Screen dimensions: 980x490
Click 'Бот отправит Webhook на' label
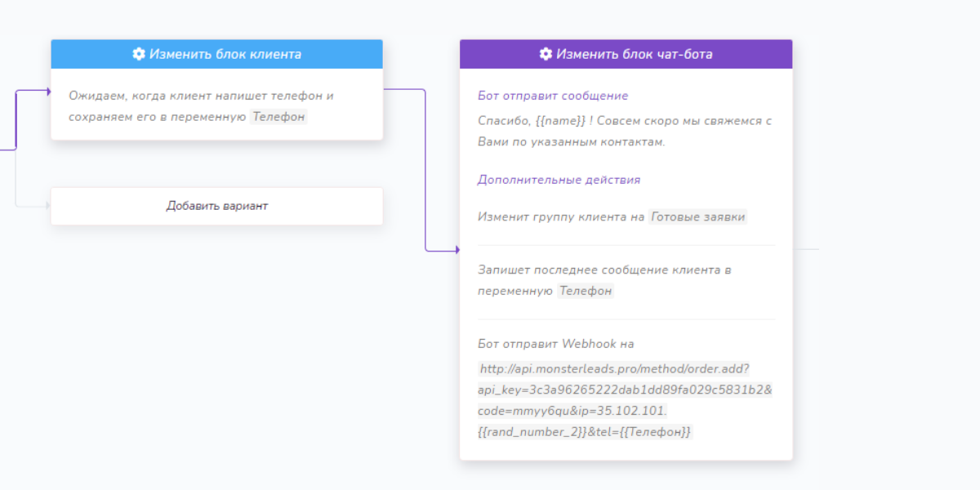[555, 344]
